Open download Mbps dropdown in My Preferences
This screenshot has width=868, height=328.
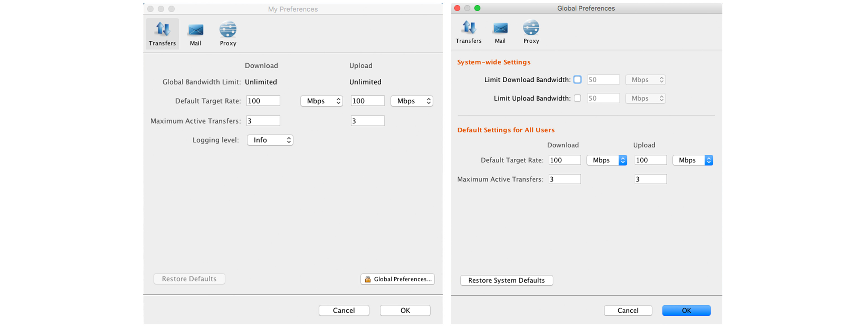click(321, 101)
